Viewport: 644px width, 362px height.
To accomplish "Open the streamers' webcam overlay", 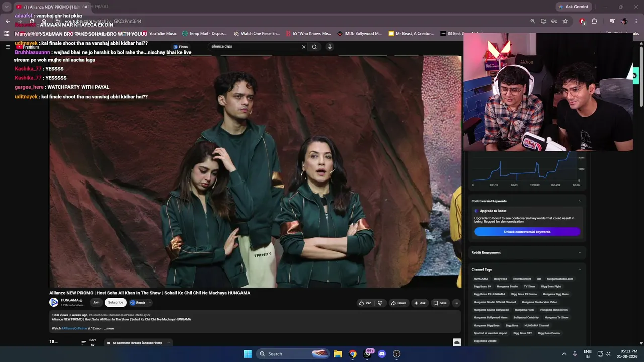I will coord(548,92).
